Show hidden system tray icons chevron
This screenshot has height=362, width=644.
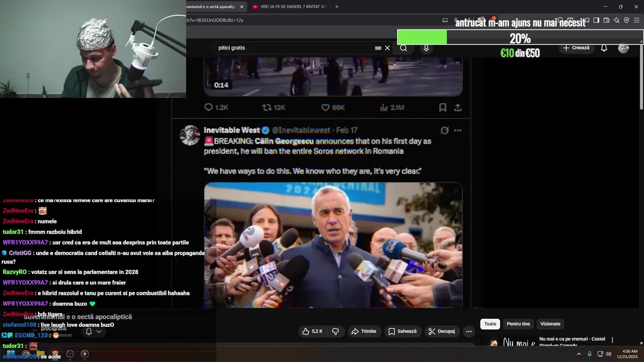coord(579,354)
